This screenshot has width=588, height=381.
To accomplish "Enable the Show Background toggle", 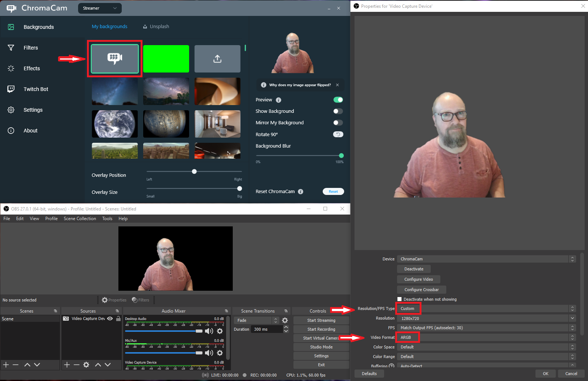I will click(338, 111).
